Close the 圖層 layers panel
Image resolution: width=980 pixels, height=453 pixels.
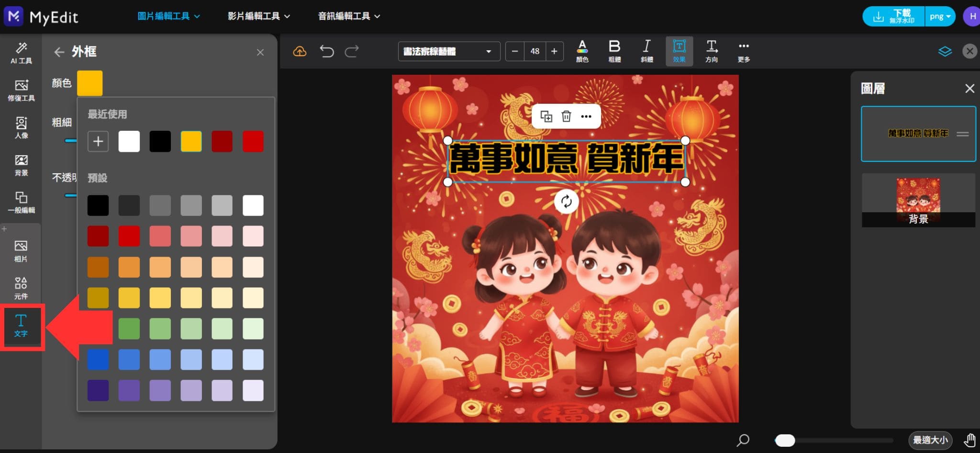(970, 89)
